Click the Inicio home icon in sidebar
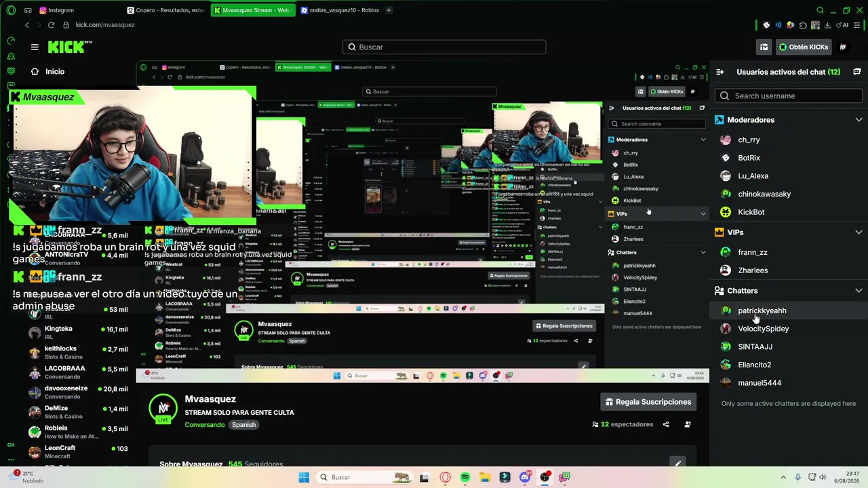868x488 pixels. click(35, 71)
